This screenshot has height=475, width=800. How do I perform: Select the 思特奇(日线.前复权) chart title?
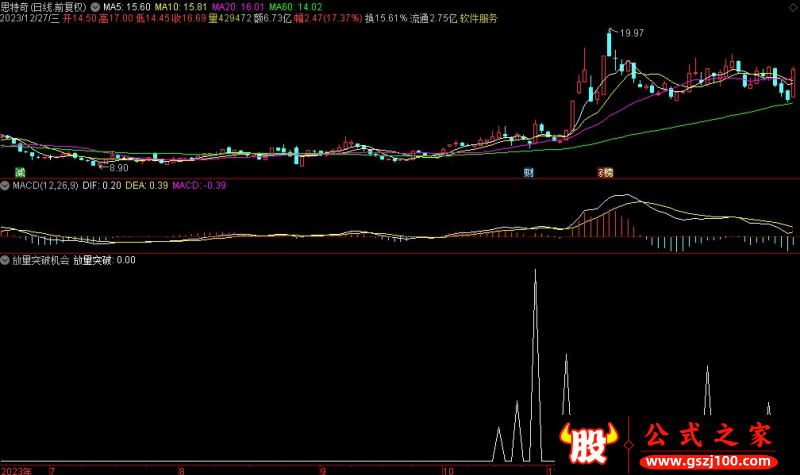point(43,7)
